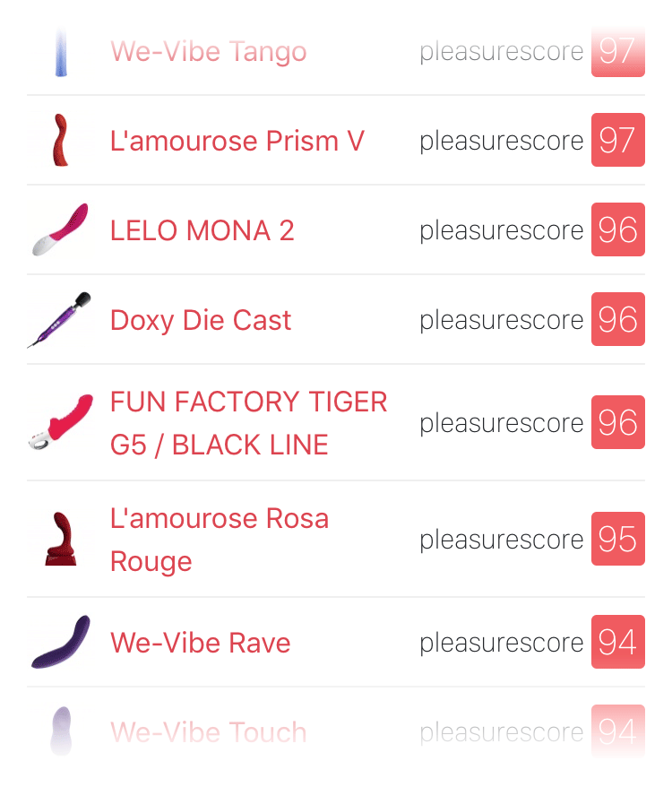This screenshot has height=787, width=672.
Task: Open the L'amourose Prism V link
Action: [x=237, y=141]
